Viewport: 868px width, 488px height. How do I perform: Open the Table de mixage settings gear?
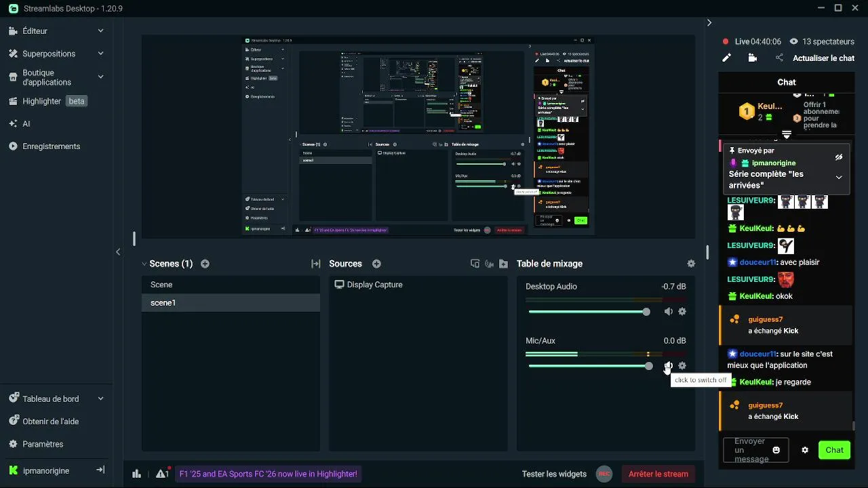coord(691,264)
